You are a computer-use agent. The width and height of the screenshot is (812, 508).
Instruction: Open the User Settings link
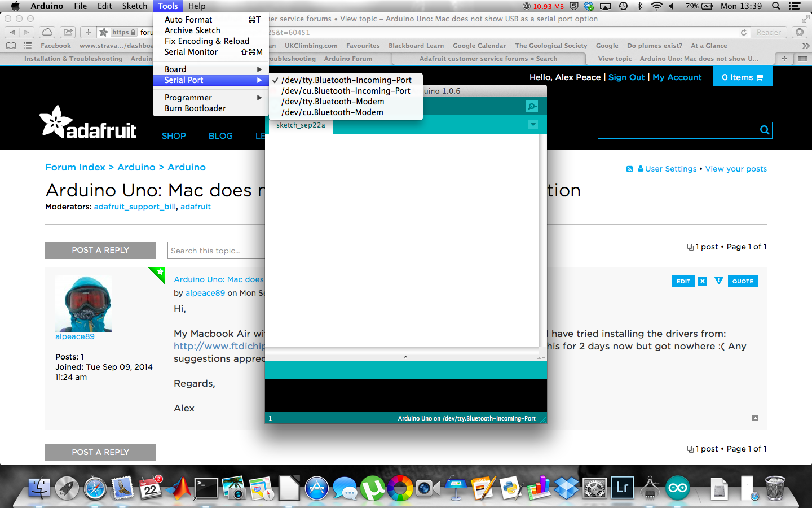click(671, 169)
